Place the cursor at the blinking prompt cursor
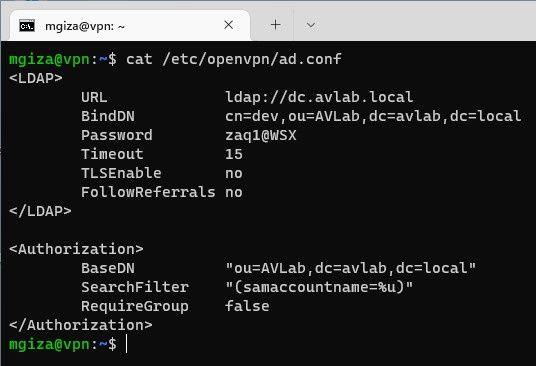The height and width of the screenshot is (366, 536). click(x=127, y=344)
